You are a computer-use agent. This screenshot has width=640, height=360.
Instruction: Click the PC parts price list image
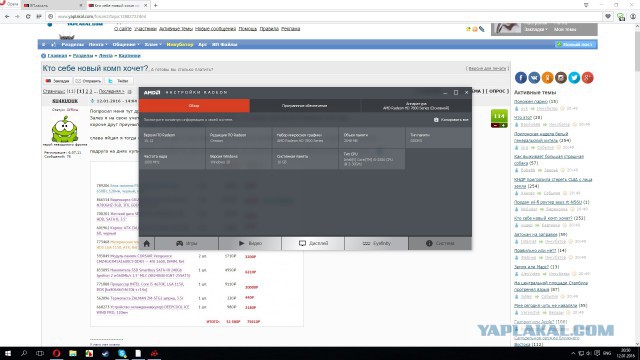point(197,244)
